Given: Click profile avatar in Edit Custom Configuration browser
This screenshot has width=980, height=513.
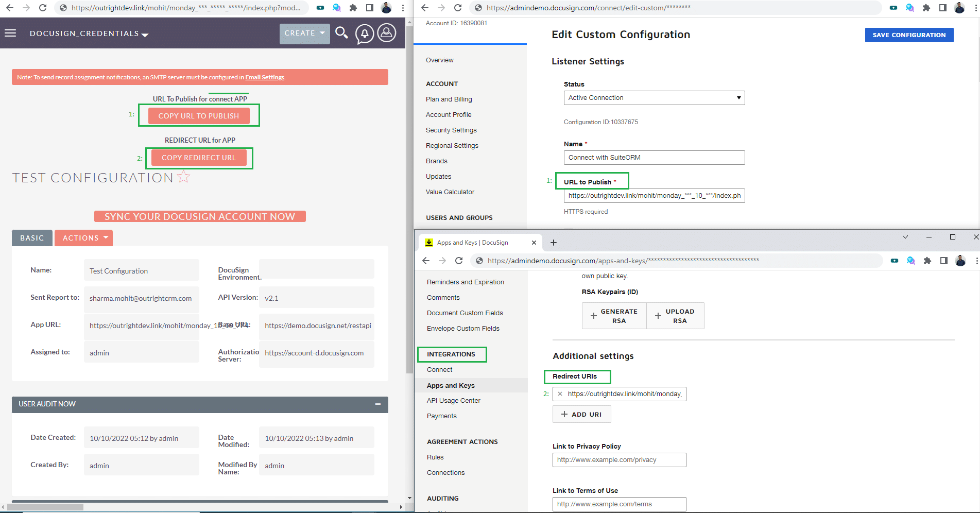Looking at the screenshot, I should (959, 8).
